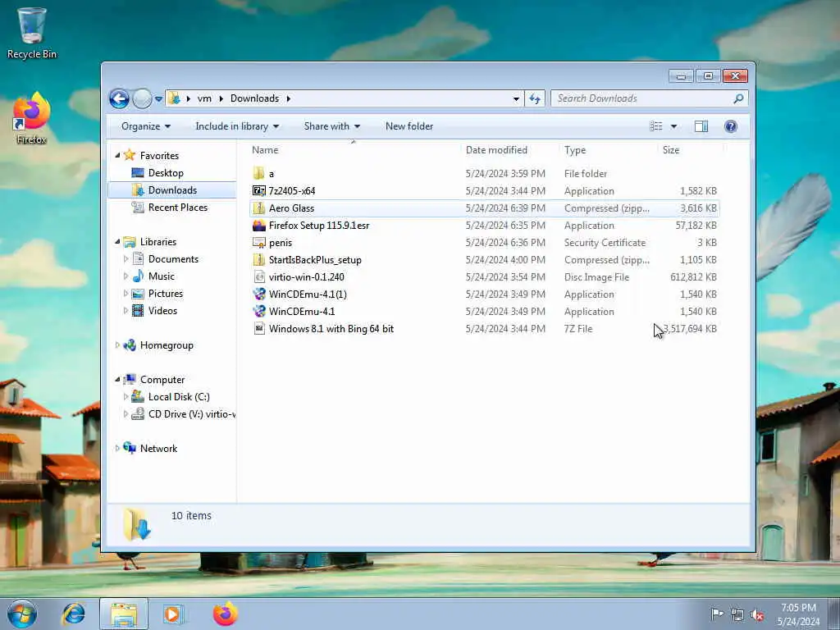Screen dimensions: 840x630
Task: Select Windows 8.1 with Bing 7Z icon
Action: (x=258, y=329)
